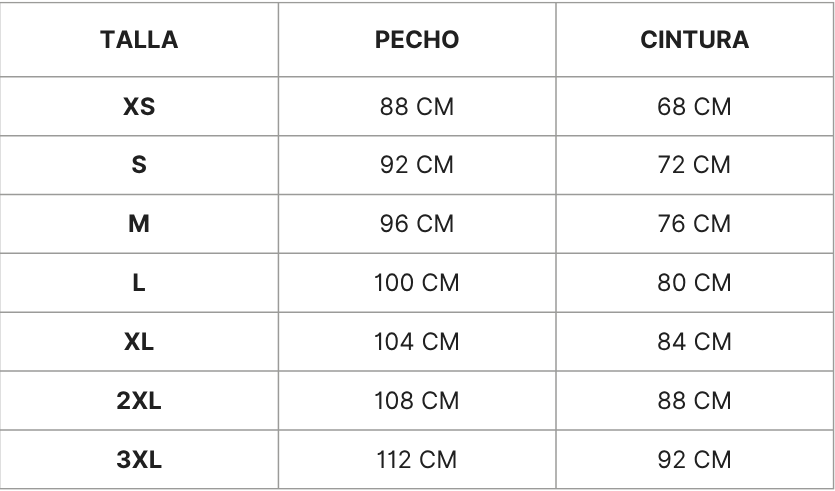Click the 104 CM chest measurement
The image size is (835, 491).
click(x=417, y=342)
